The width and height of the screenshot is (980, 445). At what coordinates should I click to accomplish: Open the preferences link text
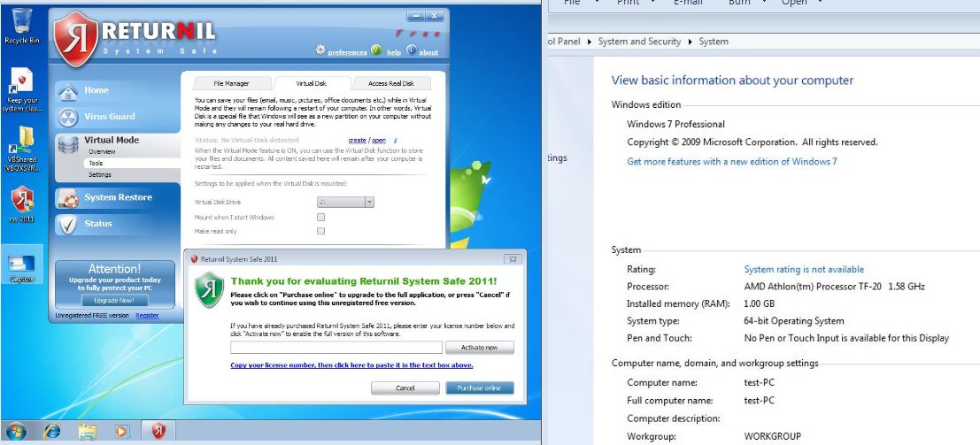pyautogui.click(x=347, y=53)
